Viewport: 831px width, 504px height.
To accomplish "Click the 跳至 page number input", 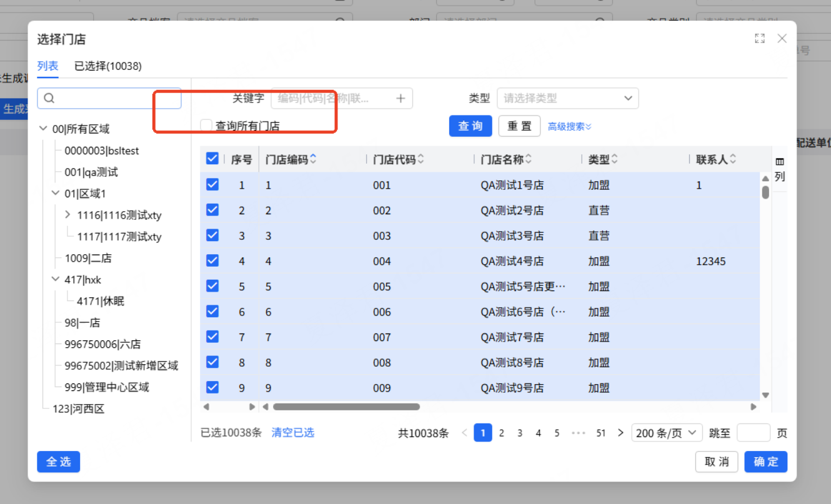I will 754,433.
